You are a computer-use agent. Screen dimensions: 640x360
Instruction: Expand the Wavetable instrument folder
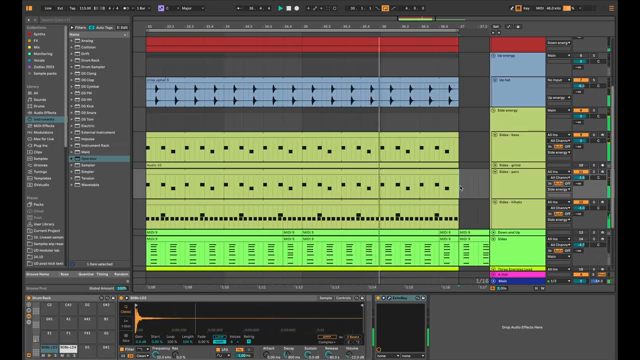tap(72, 184)
